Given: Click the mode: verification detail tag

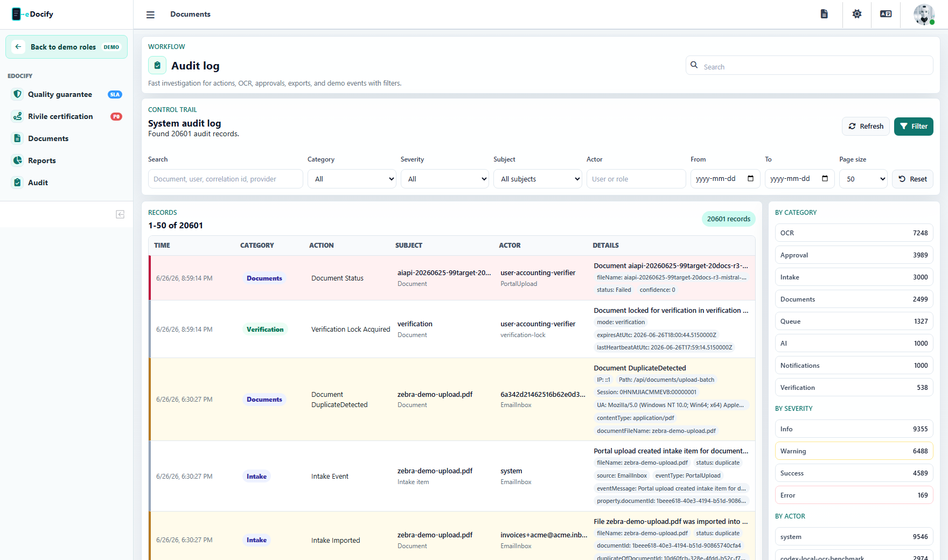Looking at the screenshot, I should click(x=621, y=323).
